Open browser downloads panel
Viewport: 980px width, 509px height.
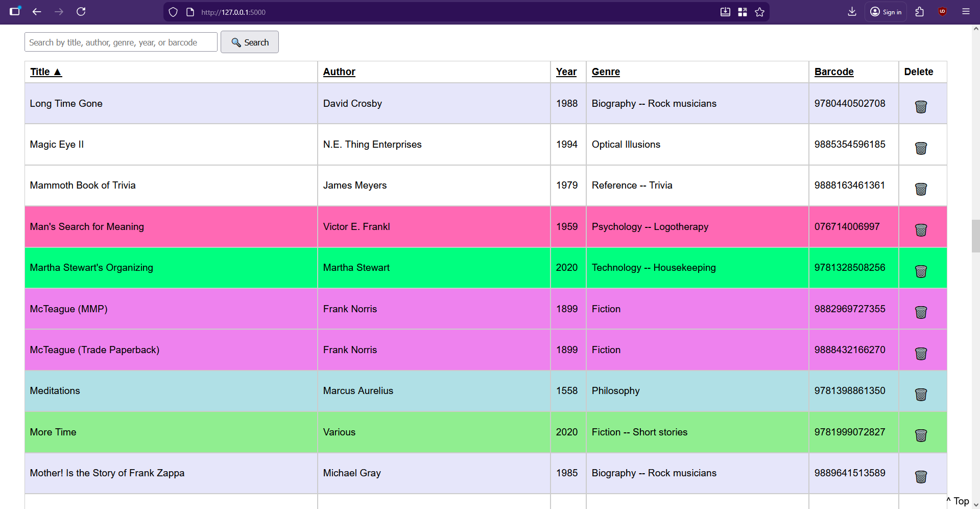pos(852,12)
